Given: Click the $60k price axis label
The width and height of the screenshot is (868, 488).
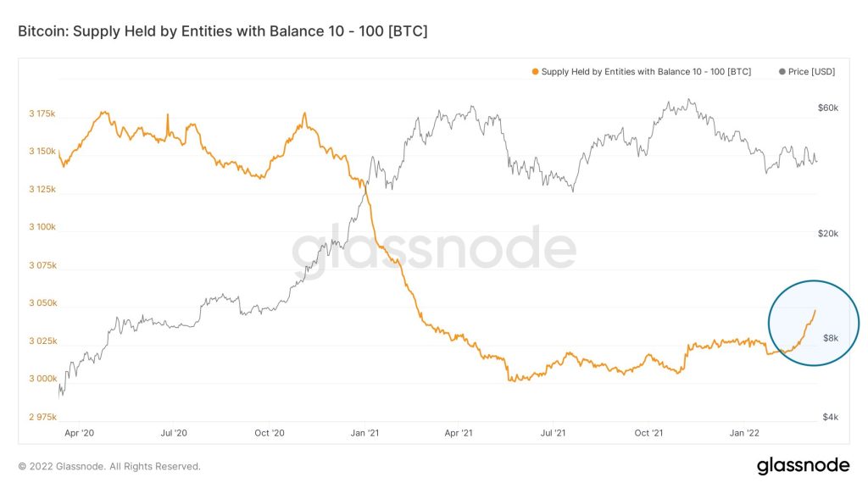Looking at the screenshot, I should [x=827, y=108].
